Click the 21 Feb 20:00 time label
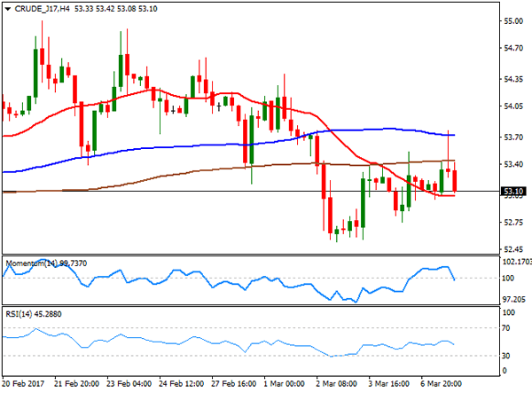This screenshot has width=532, height=393. pos(76,384)
